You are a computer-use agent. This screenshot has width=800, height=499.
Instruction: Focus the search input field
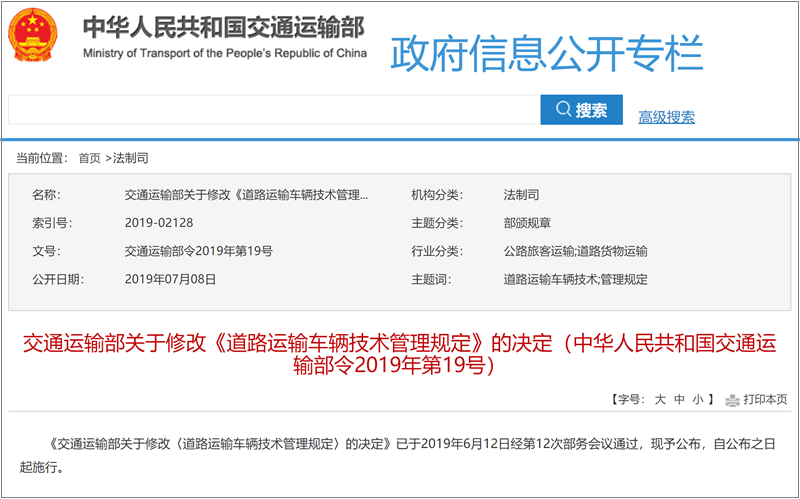[274, 109]
